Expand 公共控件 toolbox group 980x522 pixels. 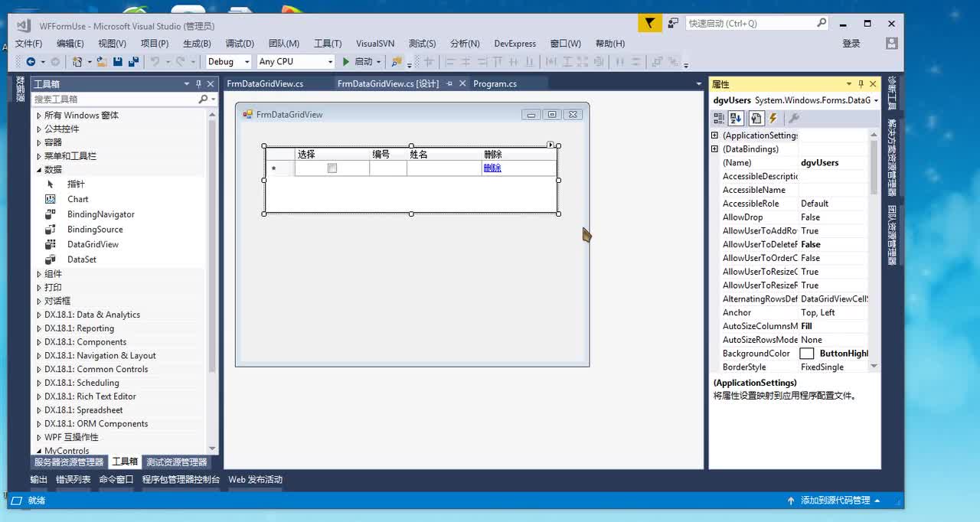39,129
